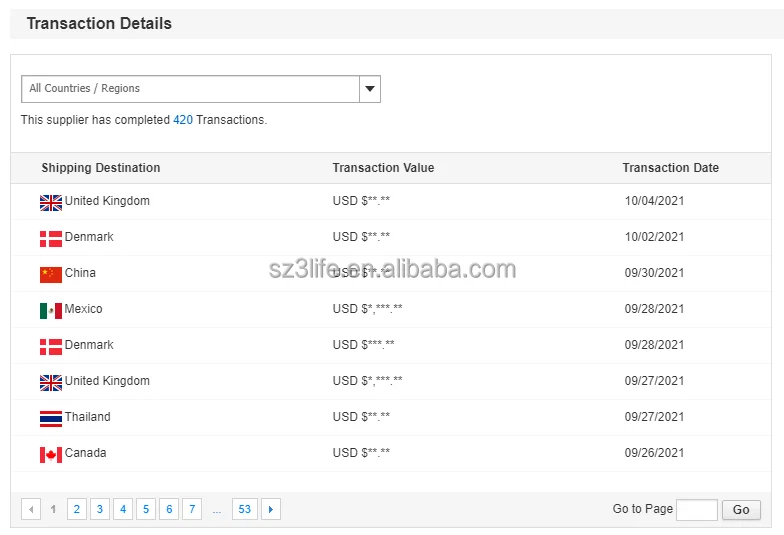The height and width of the screenshot is (535, 784).
Task: Click the Denmark flag dated 10/02/2021
Action: click(x=51, y=238)
